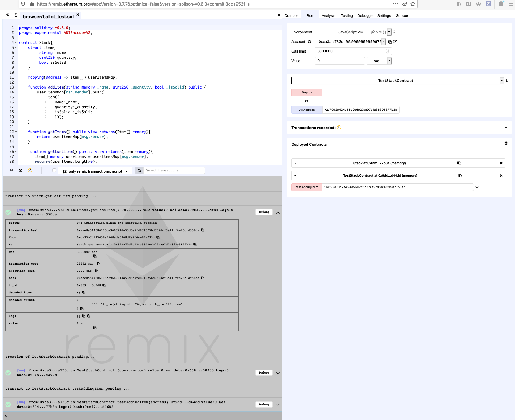
Task: Collapse the file explorer with double-left arrows
Action: click(x=8, y=15)
